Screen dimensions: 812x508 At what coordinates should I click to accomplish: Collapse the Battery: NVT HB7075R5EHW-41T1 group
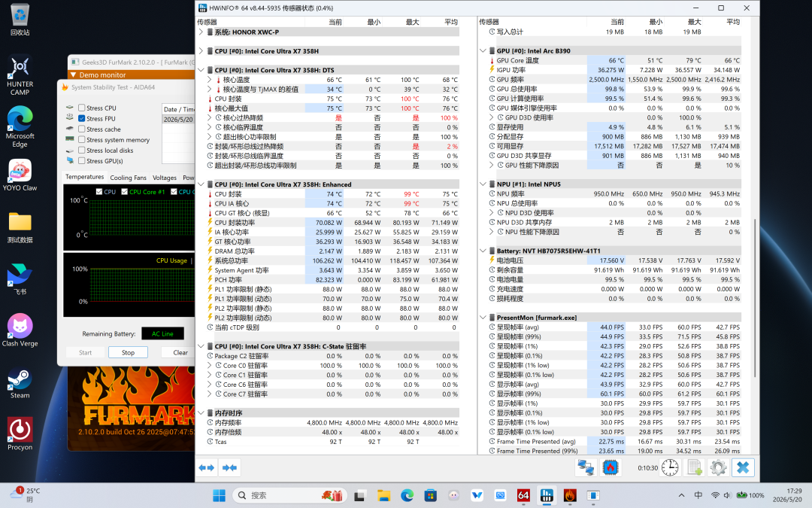483,251
